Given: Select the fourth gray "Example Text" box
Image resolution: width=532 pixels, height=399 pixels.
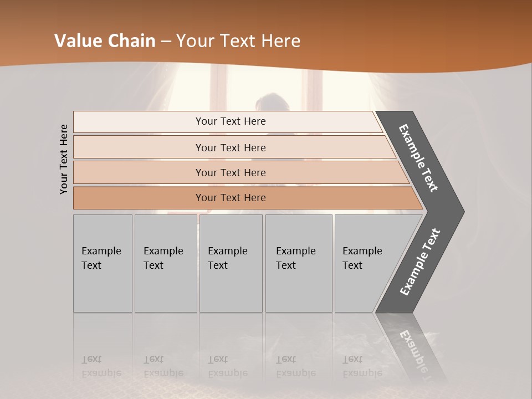Looking at the screenshot, I should coord(298,263).
